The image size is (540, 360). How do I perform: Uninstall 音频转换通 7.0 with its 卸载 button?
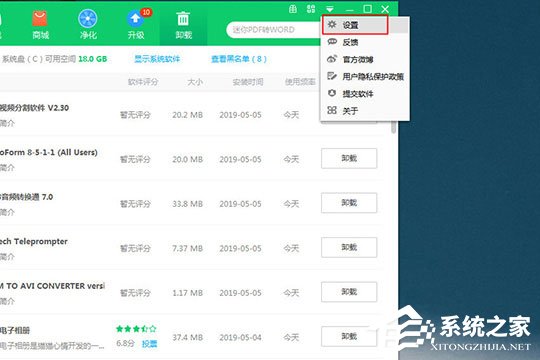coord(349,203)
